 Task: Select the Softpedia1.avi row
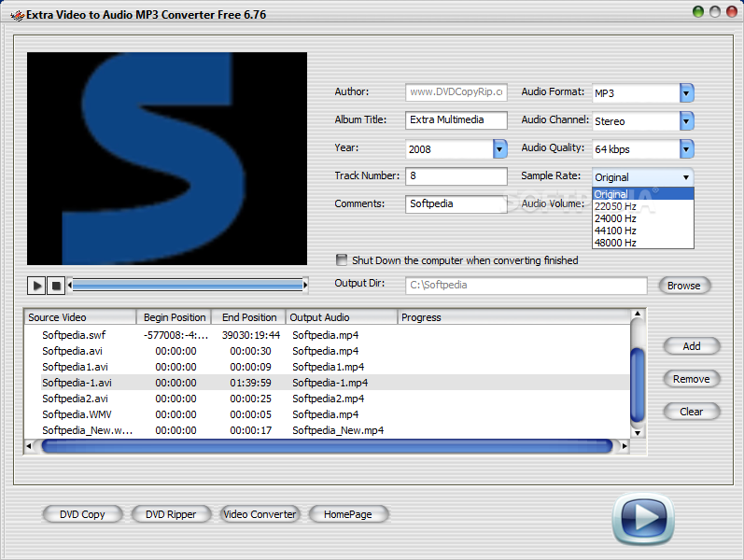tap(328, 367)
